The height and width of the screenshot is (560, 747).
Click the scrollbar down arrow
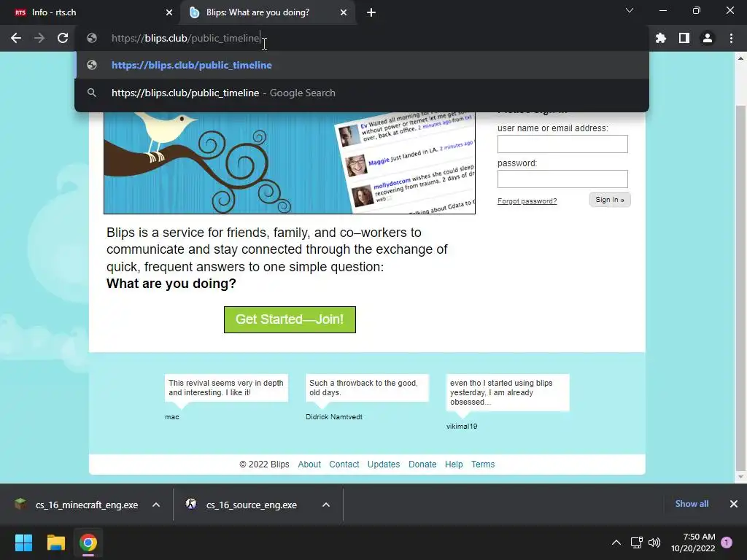740,477
